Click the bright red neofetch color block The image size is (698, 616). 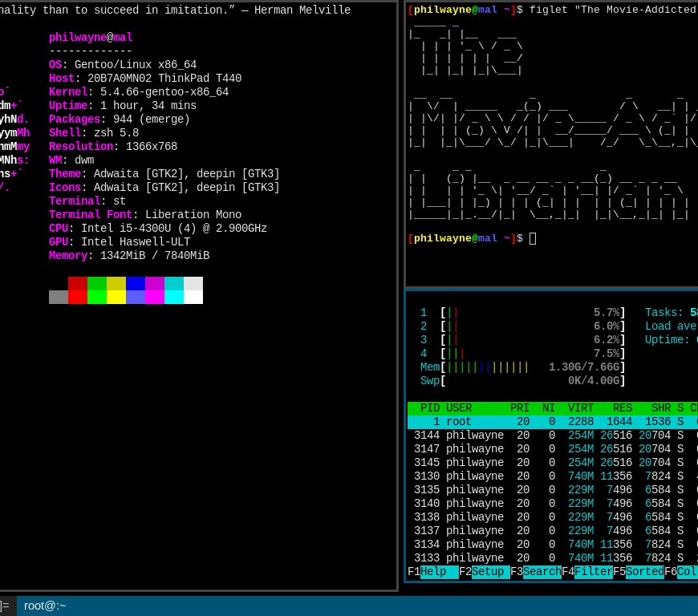(x=78, y=297)
